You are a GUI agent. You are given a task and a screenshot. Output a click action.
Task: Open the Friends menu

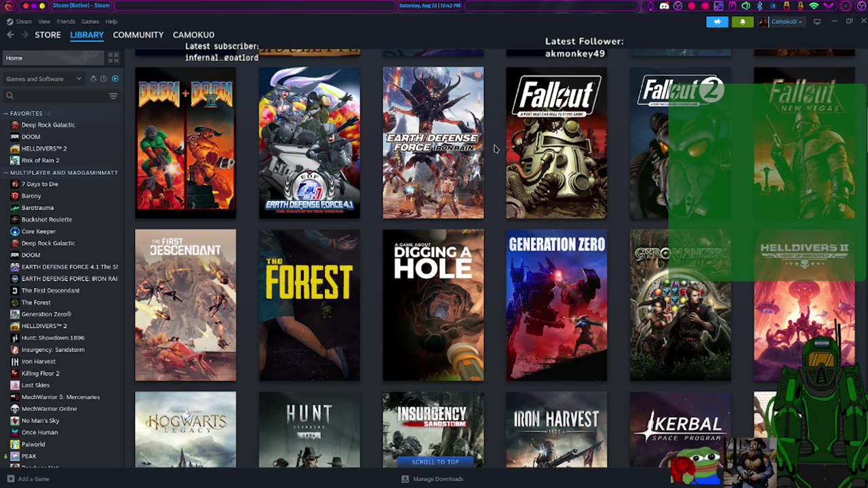66,22
